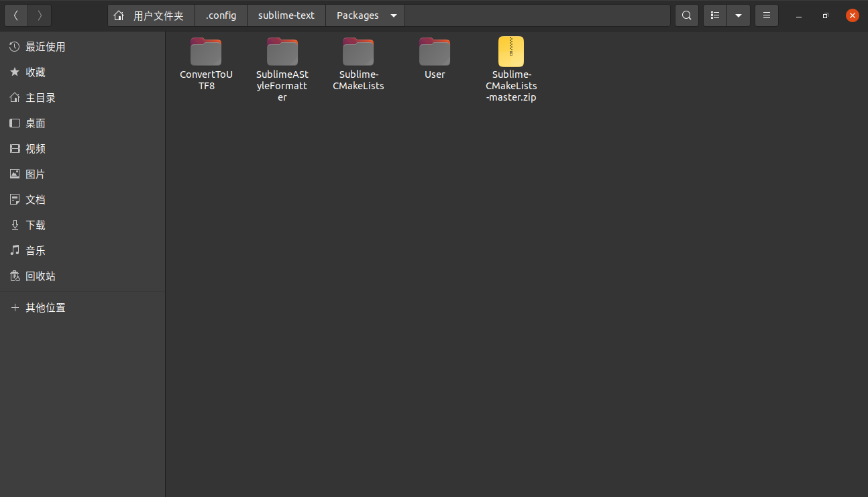The image size is (868, 497).
Task: Open view options dropdown arrow
Action: (739, 15)
